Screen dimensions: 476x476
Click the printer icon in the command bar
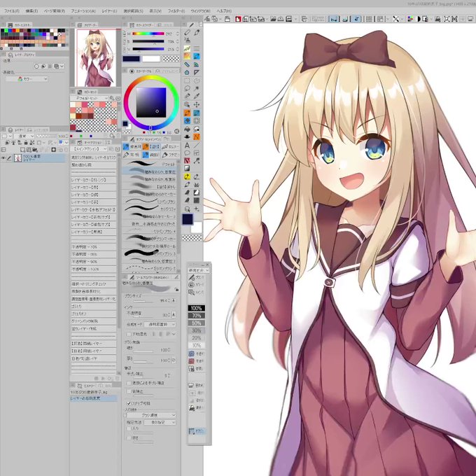pos(437,19)
